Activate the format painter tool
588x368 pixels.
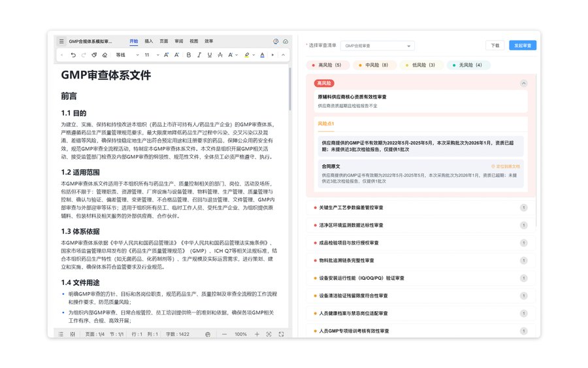click(x=94, y=55)
